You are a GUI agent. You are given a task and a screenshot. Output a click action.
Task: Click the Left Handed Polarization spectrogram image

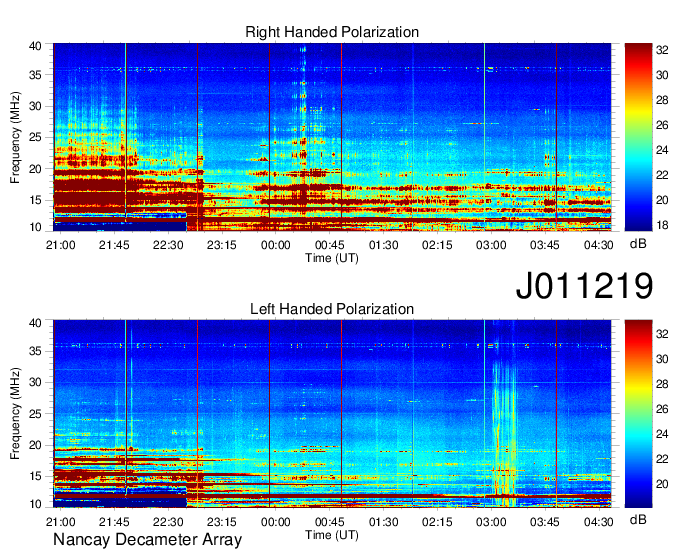coord(332,414)
